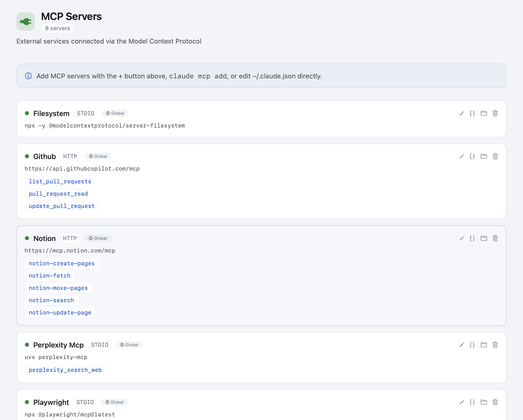Select the Global scope badge on Github

coord(98,156)
